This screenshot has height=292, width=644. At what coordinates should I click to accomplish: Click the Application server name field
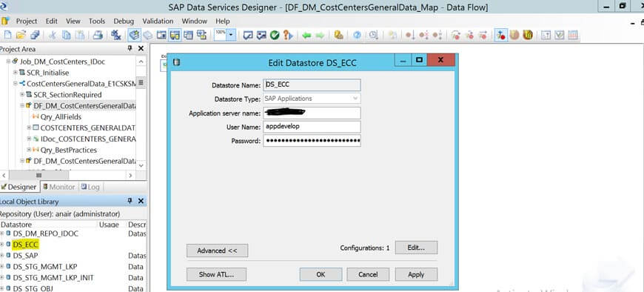pyautogui.click(x=312, y=113)
